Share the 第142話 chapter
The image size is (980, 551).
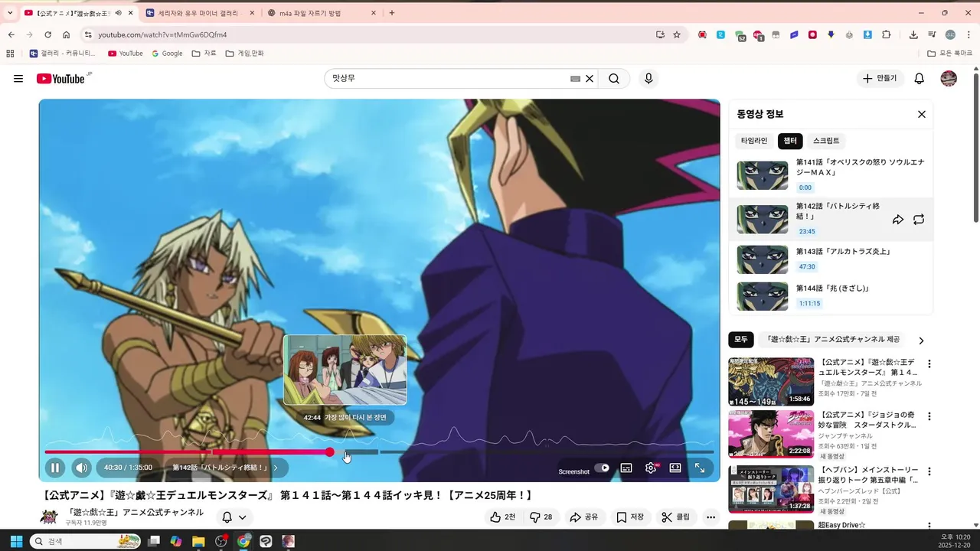click(898, 220)
